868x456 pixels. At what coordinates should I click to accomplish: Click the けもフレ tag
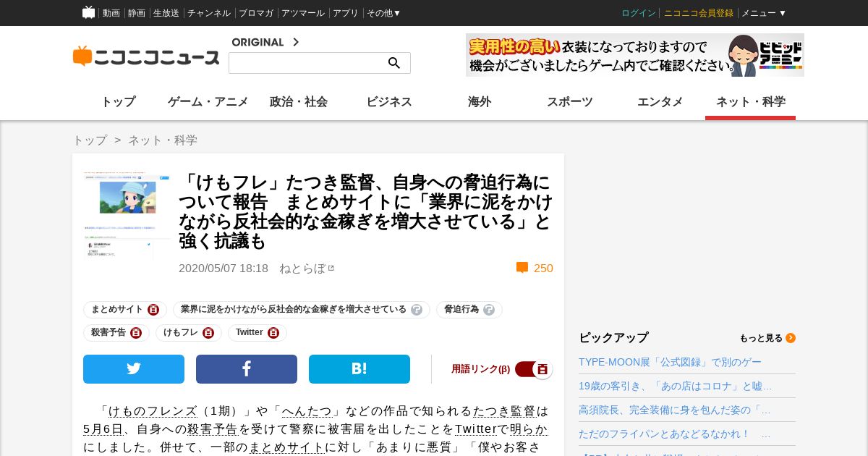pyautogui.click(x=181, y=333)
